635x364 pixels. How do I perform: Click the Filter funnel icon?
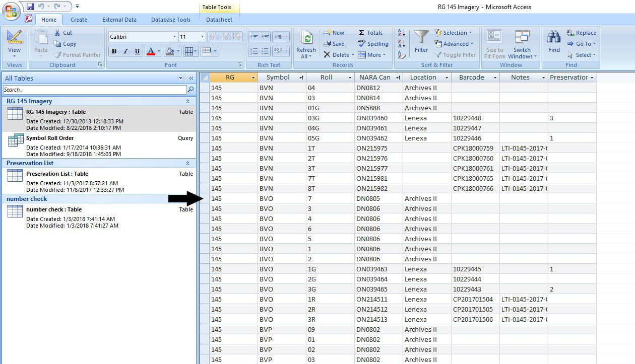click(x=421, y=38)
